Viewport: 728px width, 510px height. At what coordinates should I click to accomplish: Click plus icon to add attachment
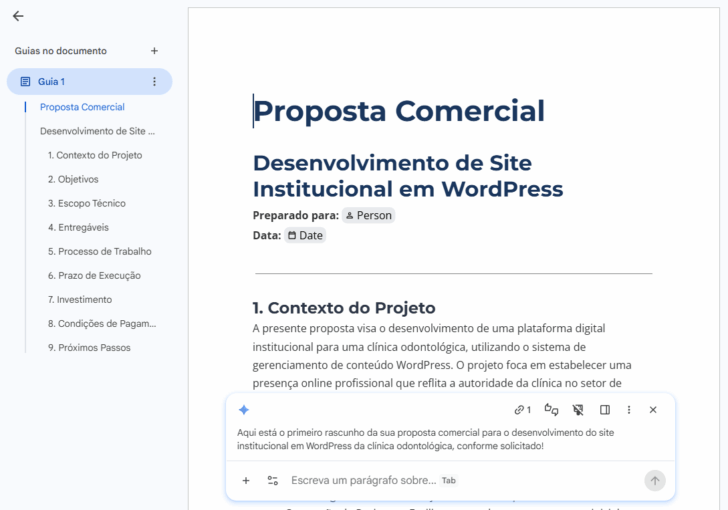pyautogui.click(x=246, y=481)
